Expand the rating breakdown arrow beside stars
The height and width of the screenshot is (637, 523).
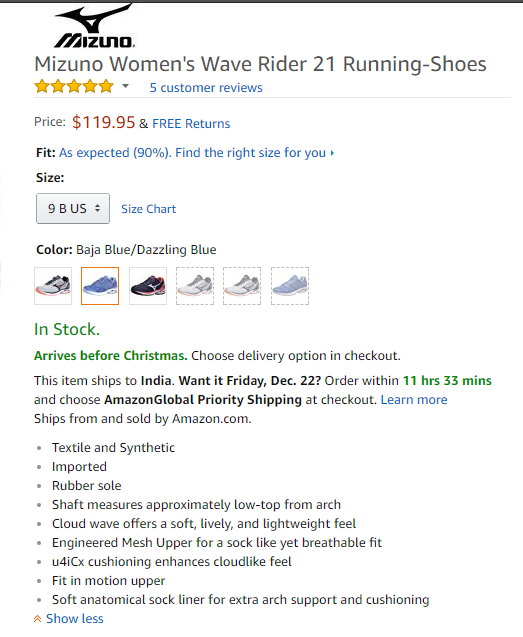point(126,86)
